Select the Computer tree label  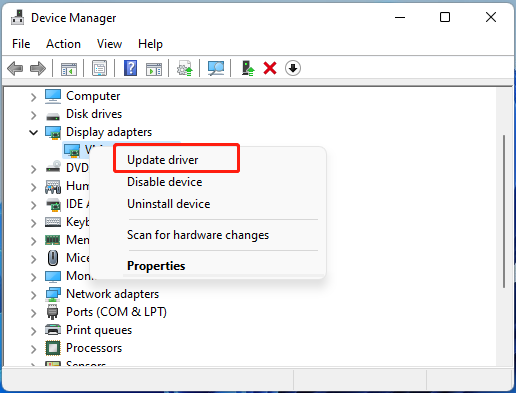pyautogui.click(x=93, y=96)
